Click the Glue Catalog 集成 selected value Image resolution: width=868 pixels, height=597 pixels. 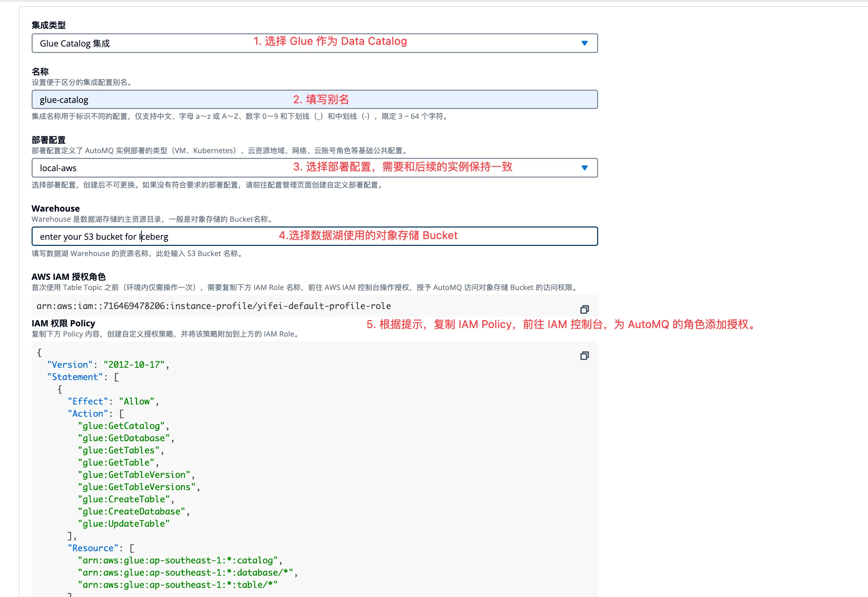[75, 43]
